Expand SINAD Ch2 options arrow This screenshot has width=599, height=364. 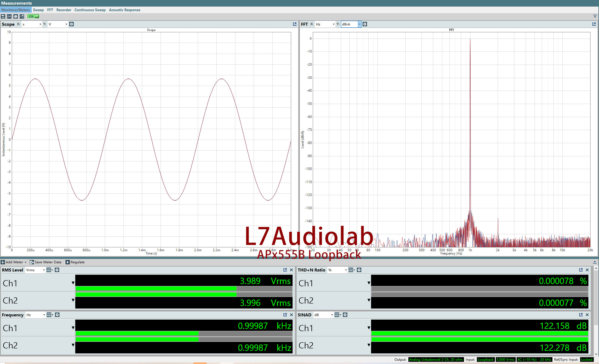369,345
